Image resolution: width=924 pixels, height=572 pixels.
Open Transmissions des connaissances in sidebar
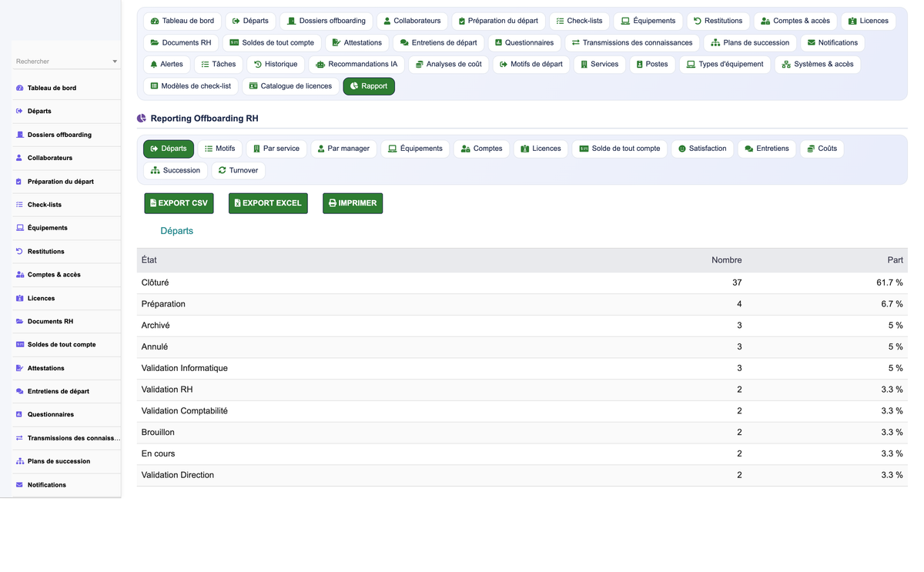[x=66, y=438]
